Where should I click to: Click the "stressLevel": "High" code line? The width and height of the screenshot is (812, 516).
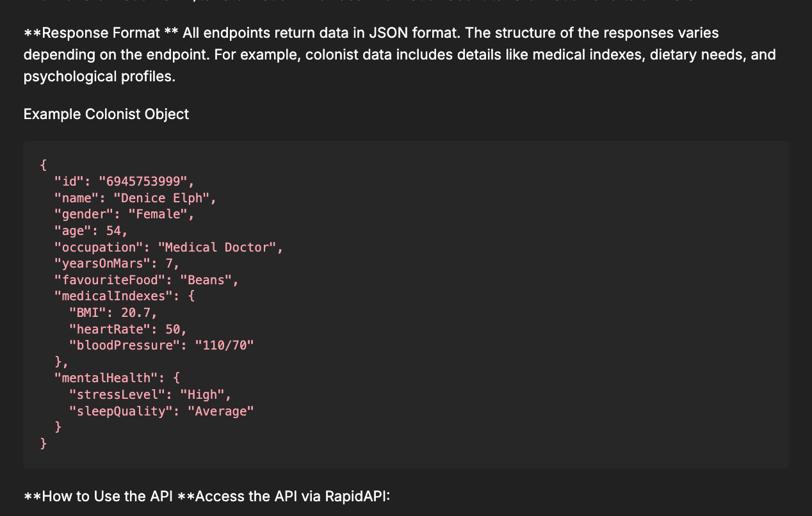(150, 394)
